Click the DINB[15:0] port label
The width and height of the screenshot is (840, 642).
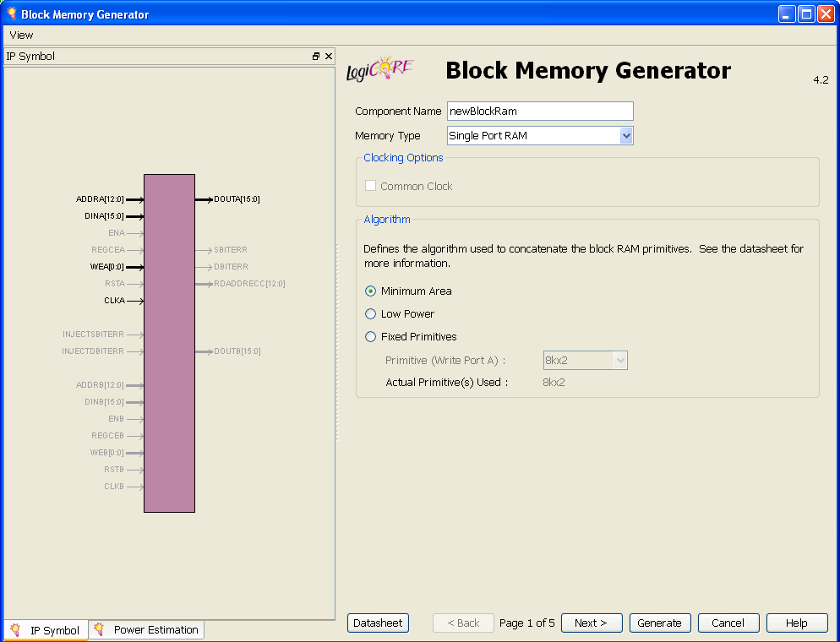pyautogui.click(x=104, y=402)
